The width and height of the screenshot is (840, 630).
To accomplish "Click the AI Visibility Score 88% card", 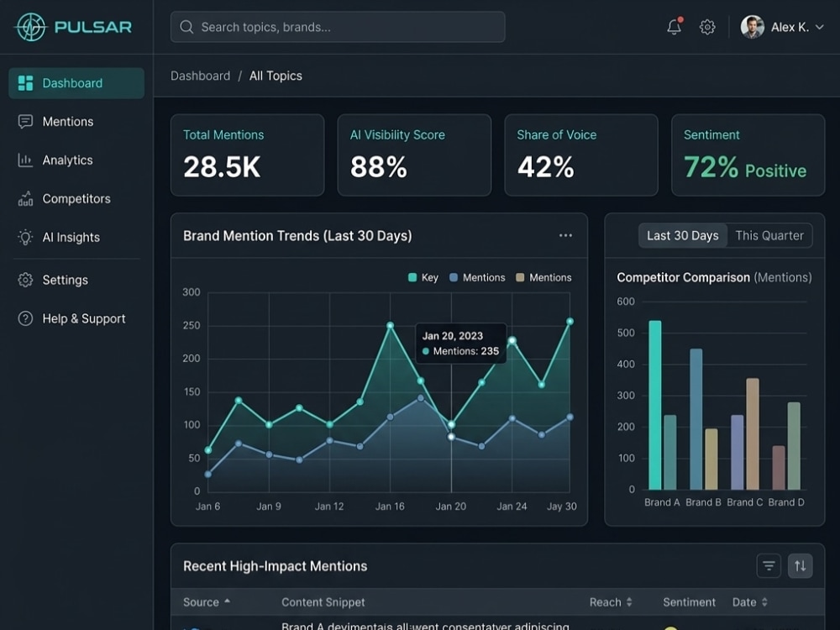I will point(414,155).
